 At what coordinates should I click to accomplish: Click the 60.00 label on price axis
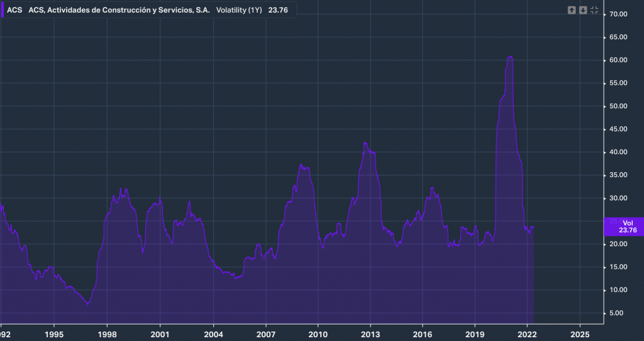click(619, 60)
